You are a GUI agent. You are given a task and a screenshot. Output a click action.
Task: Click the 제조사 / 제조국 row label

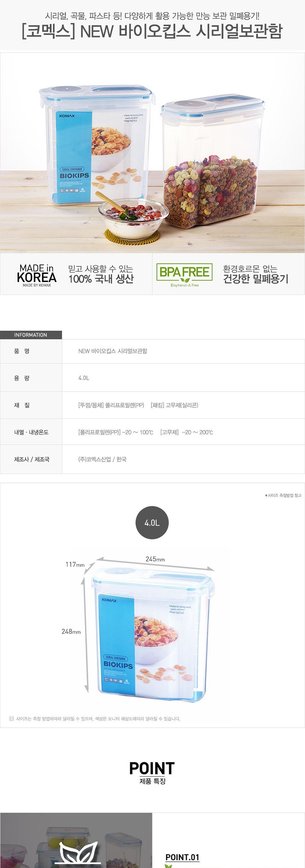coord(32,459)
